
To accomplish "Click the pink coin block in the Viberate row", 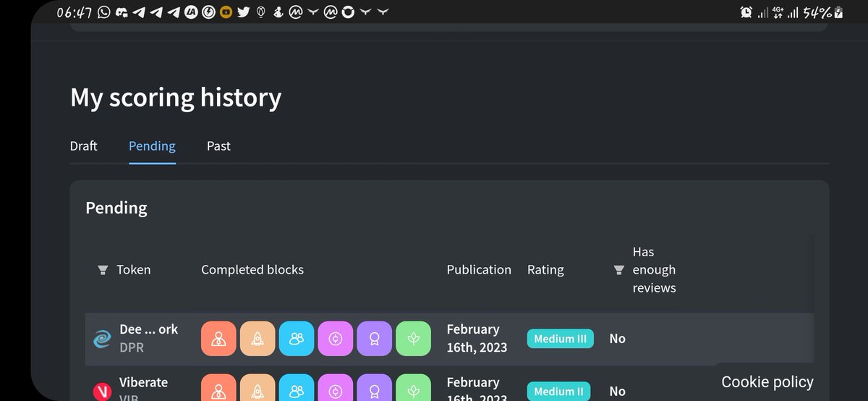I will tap(336, 387).
